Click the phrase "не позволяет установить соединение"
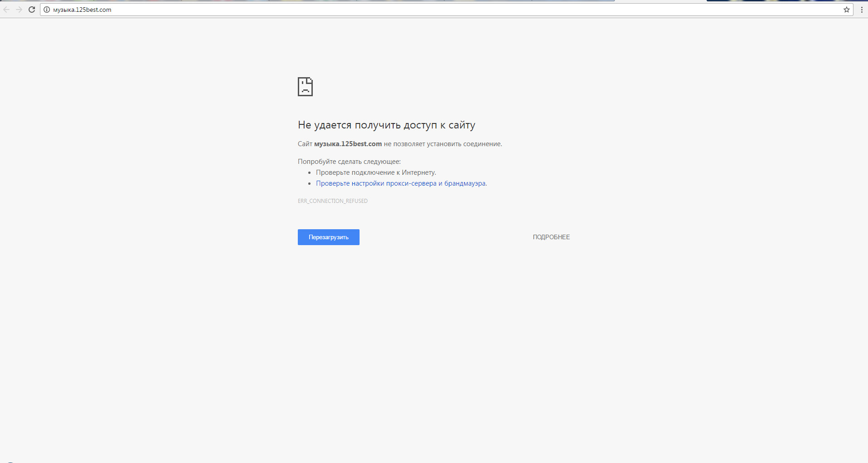This screenshot has width=868, height=463. [443, 144]
